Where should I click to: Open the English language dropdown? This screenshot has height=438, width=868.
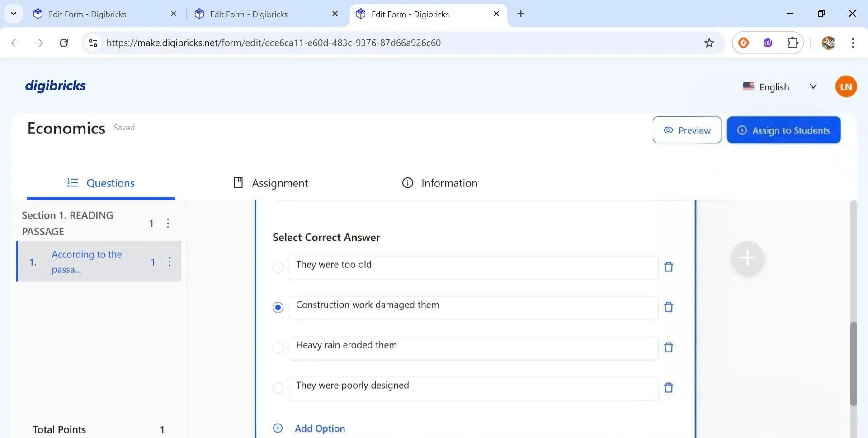tap(780, 87)
